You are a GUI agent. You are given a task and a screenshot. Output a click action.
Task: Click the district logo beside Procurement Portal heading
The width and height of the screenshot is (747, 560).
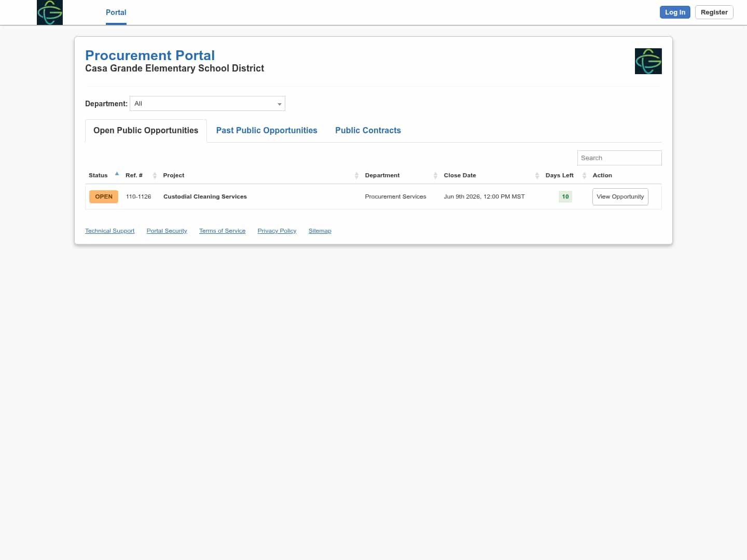(648, 61)
